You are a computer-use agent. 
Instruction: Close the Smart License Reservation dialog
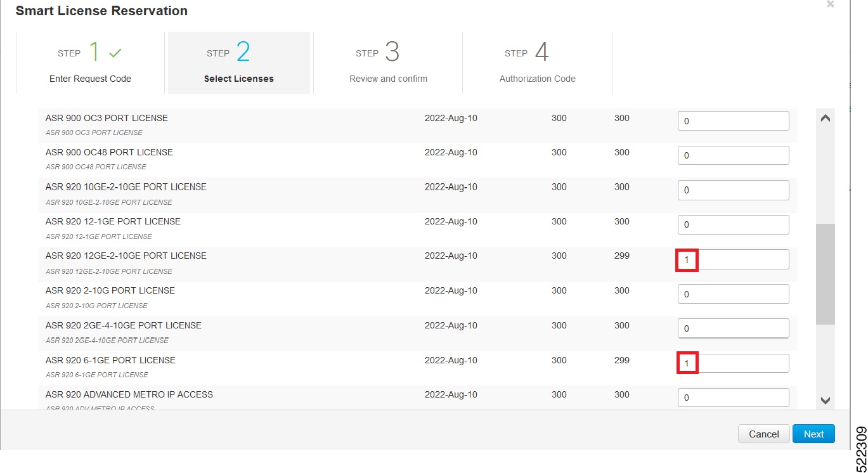830,4
